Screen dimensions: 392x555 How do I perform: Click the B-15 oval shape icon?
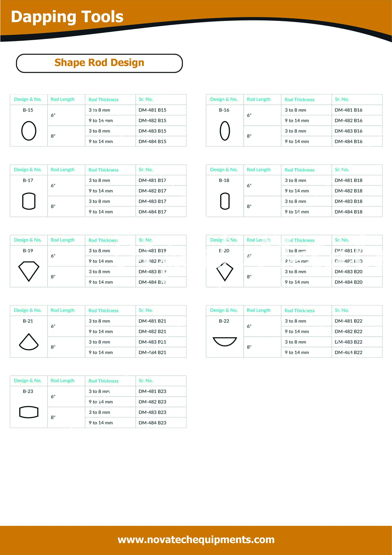pos(29,131)
